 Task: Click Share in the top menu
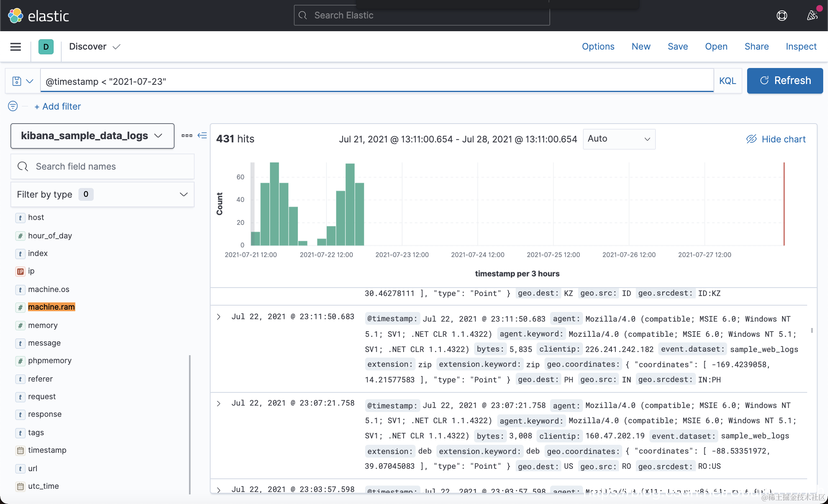pyautogui.click(x=756, y=47)
